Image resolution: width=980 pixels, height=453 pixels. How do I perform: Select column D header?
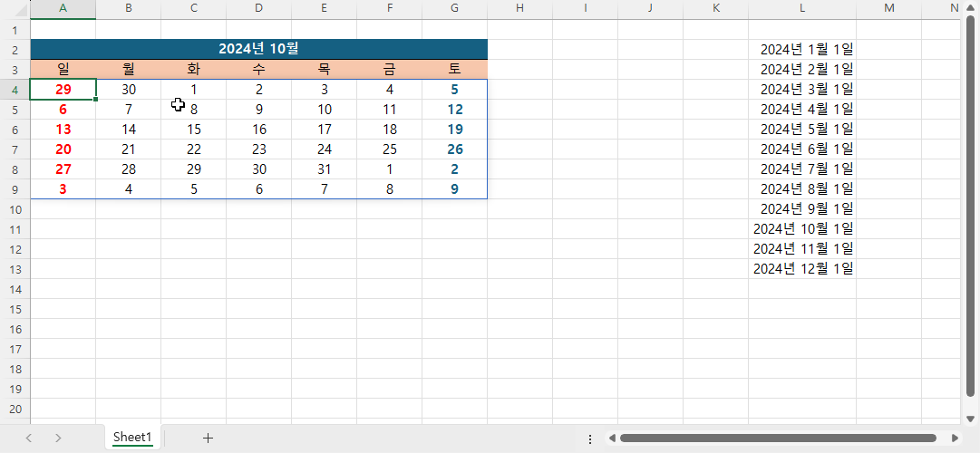258,9
